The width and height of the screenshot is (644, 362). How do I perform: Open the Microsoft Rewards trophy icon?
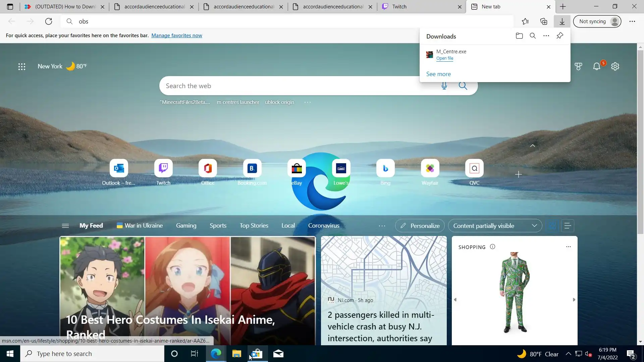pyautogui.click(x=578, y=66)
